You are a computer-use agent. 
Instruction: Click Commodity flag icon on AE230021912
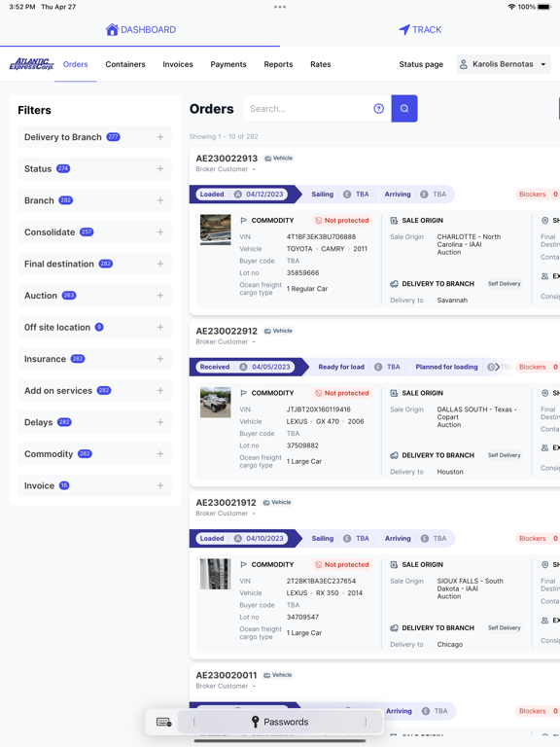coord(243,564)
